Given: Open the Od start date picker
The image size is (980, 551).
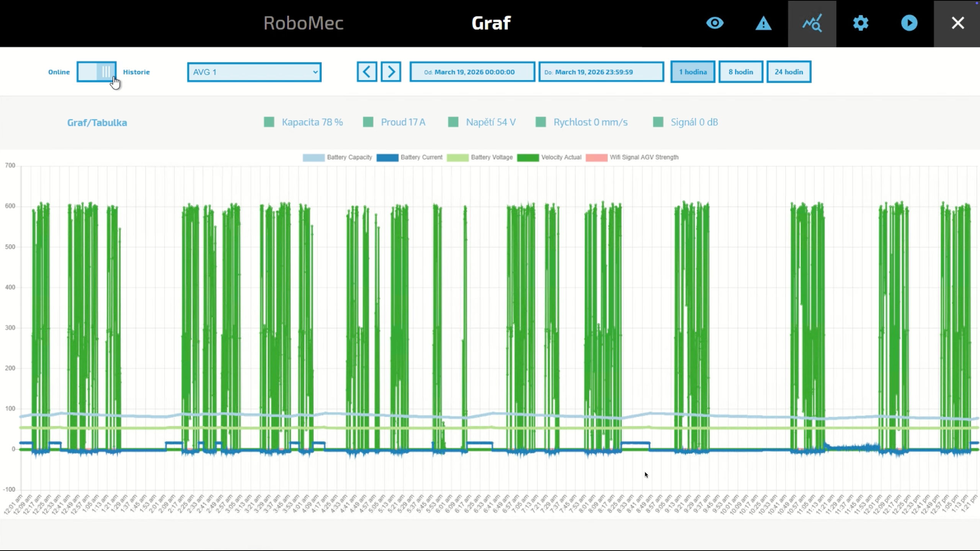Looking at the screenshot, I should pos(472,72).
